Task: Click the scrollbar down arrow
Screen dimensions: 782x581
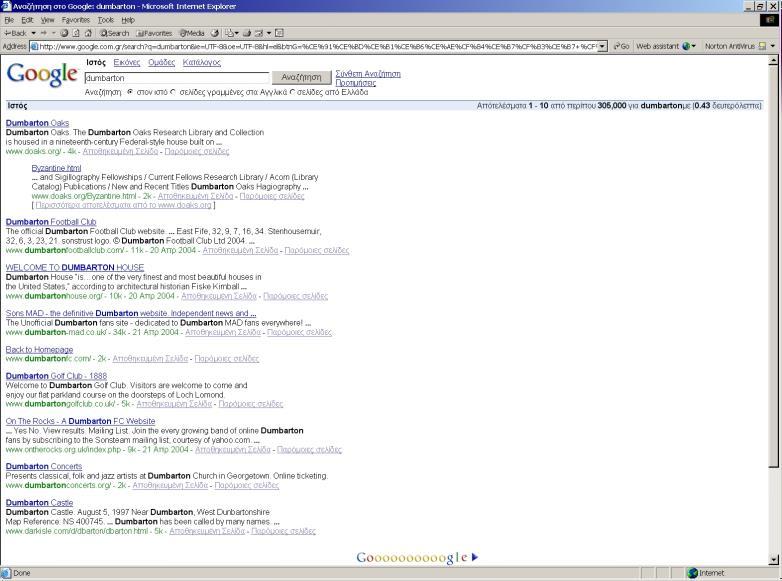Action: click(x=774, y=560)
